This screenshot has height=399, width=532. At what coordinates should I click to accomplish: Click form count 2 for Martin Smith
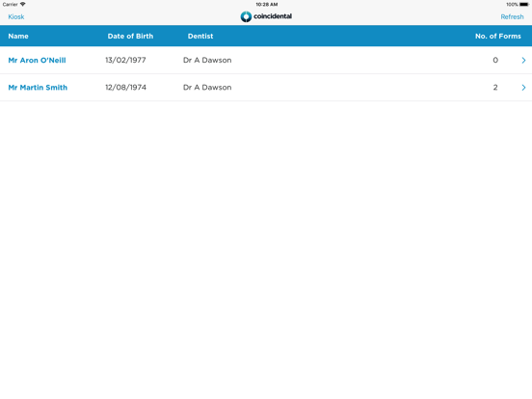click(495, 87)
